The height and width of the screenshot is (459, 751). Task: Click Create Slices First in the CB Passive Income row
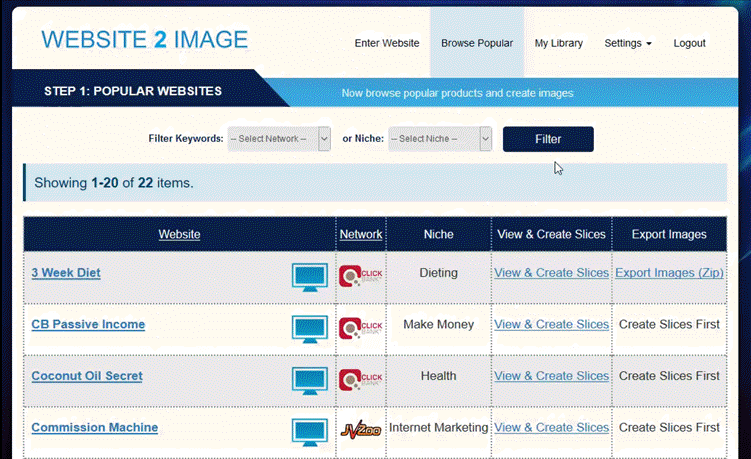[669, 324]
